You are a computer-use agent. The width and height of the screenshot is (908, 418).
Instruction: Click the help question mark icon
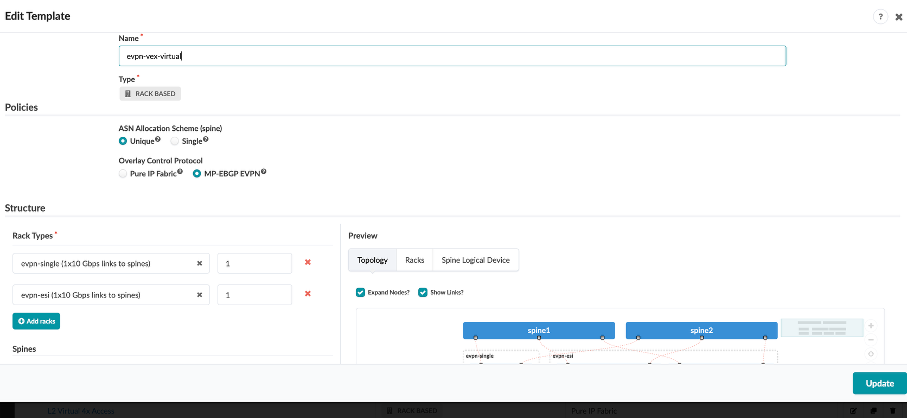click(880, 17)
